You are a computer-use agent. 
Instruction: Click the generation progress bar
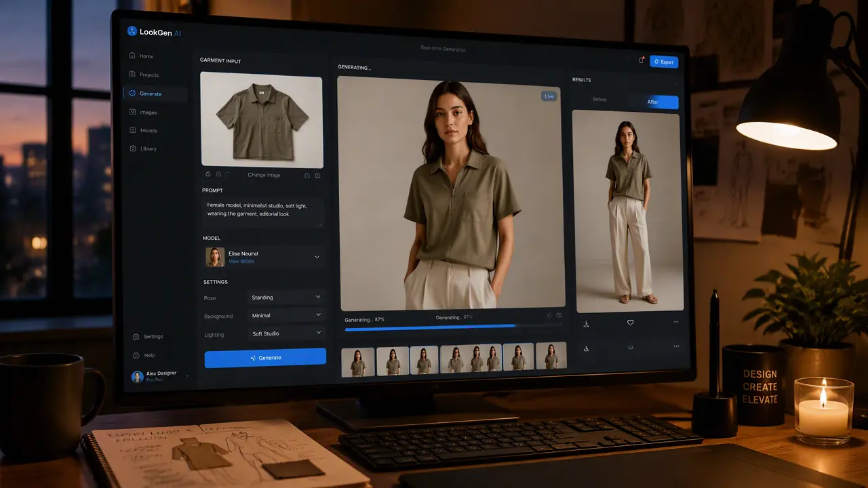point(453,328)
